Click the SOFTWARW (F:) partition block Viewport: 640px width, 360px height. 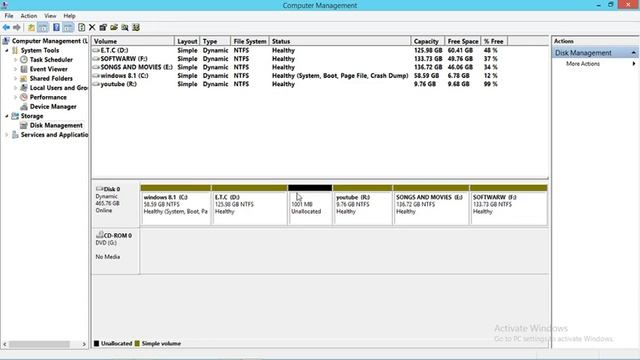click(509, 204)
